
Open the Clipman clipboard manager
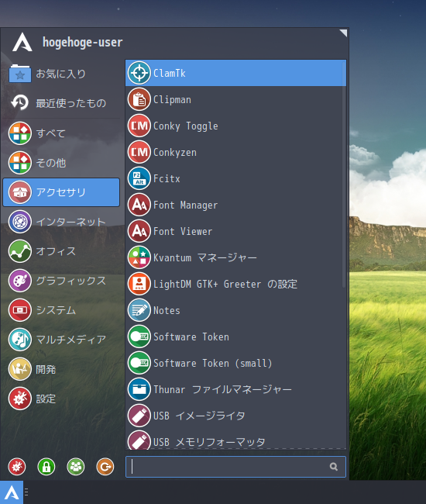(235, 99)
